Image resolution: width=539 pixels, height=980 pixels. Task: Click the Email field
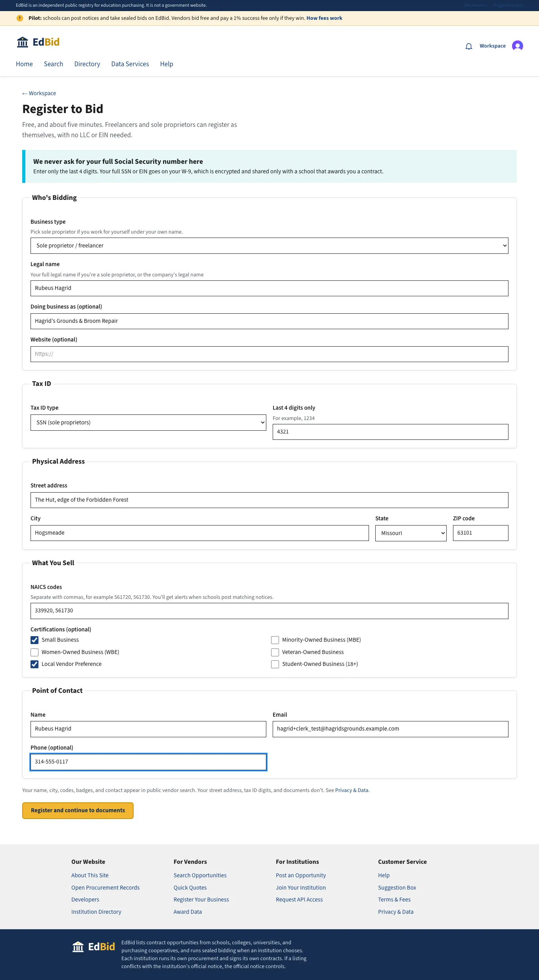click(390, 729)
